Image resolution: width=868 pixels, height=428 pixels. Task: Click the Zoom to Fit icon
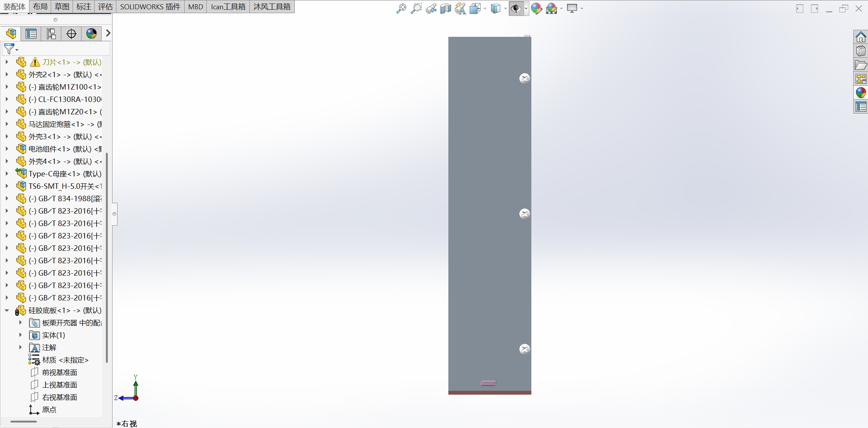401,8
